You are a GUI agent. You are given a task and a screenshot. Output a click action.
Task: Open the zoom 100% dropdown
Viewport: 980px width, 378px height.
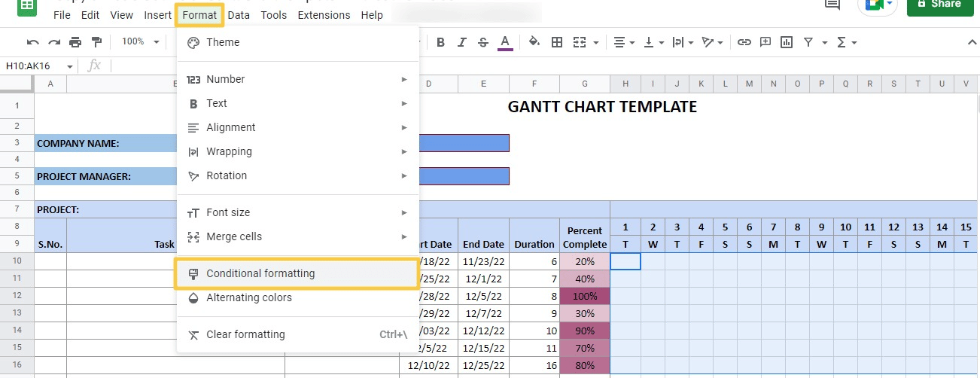pos(141,42)
